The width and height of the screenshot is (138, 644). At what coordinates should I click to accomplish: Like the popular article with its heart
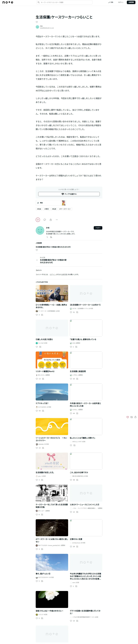coord(37,250)
